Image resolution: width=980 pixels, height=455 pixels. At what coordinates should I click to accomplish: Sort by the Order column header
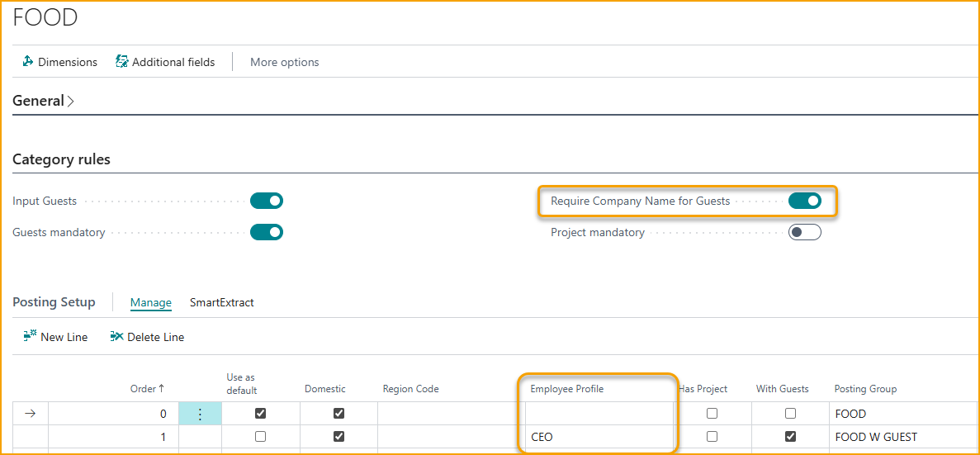tap(147, 389)
